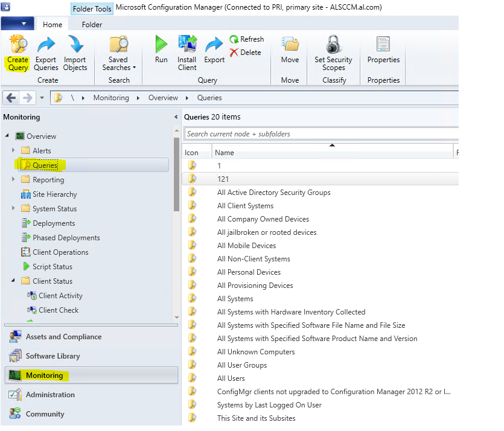504x431 pixels.
Task: Open the Folder Tools contextual tab
Action: [92, 8]
